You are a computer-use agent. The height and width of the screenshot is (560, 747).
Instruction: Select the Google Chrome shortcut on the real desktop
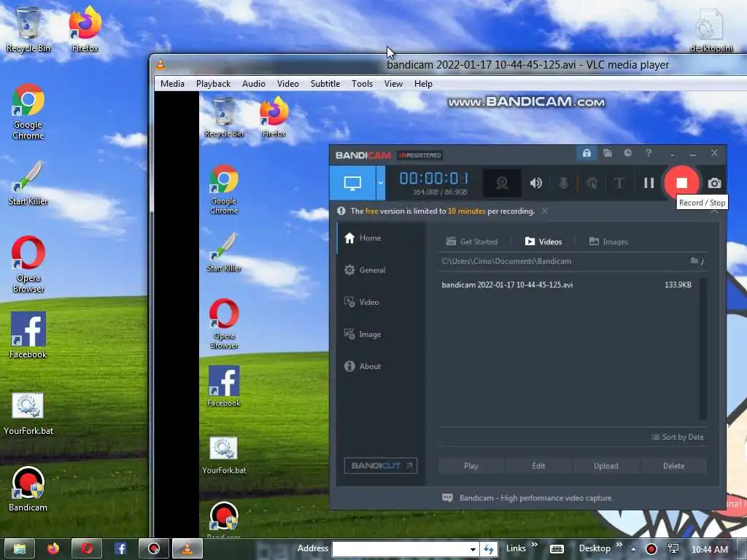click(28, 112)
